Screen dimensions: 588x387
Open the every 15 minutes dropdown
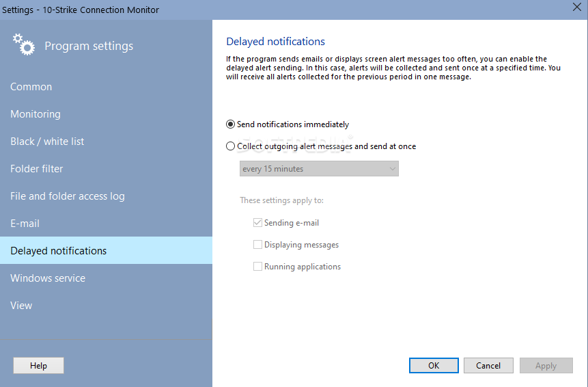tap(319, 168)
